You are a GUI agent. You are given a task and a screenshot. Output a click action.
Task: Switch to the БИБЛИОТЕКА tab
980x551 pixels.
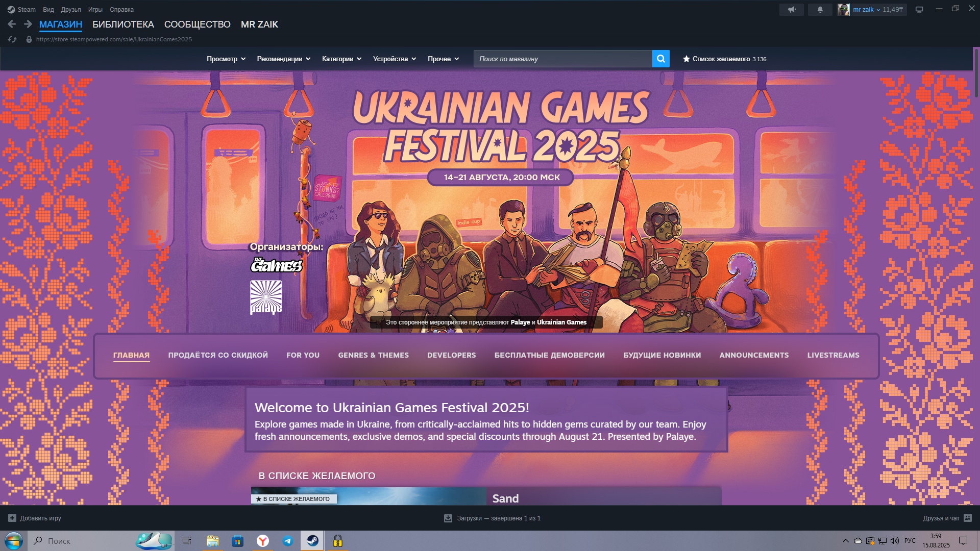[123, 24]
